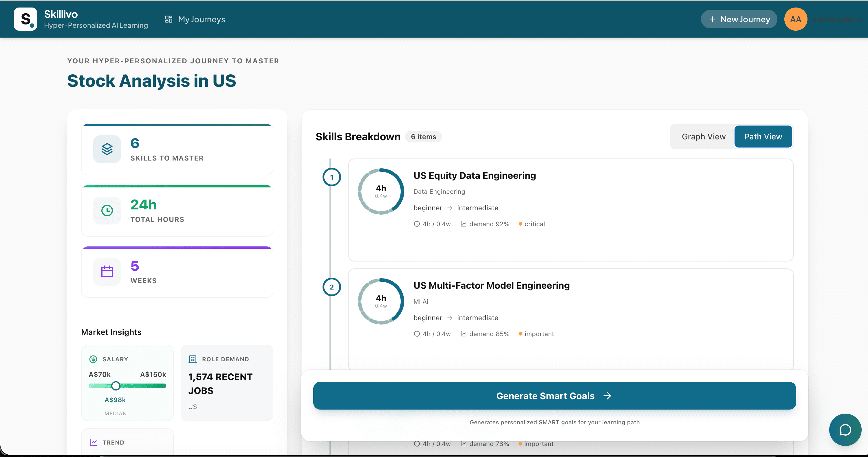868x457 pixels.
Task: Click the salary range slider handle
Action: tap(116, 386)
